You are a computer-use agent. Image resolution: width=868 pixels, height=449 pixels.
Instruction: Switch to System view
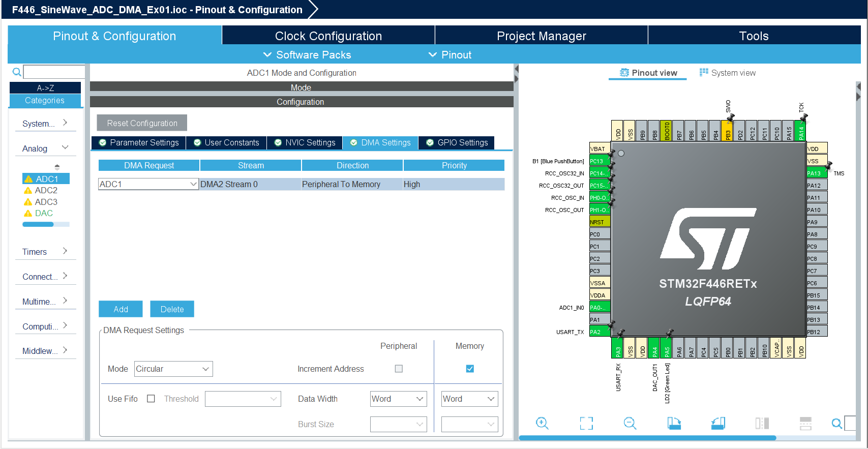pos(728,73)
